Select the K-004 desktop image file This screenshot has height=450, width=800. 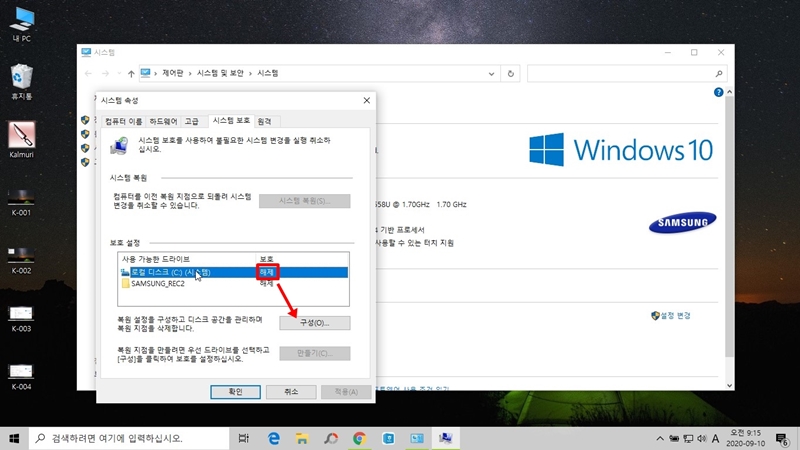21,377
